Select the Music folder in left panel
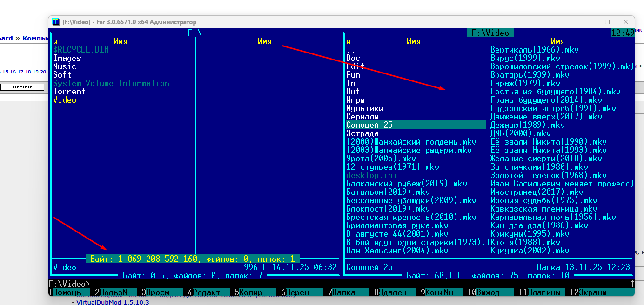Screen dimensions: 644x305 pyautogui.click(x=64, y=66)
